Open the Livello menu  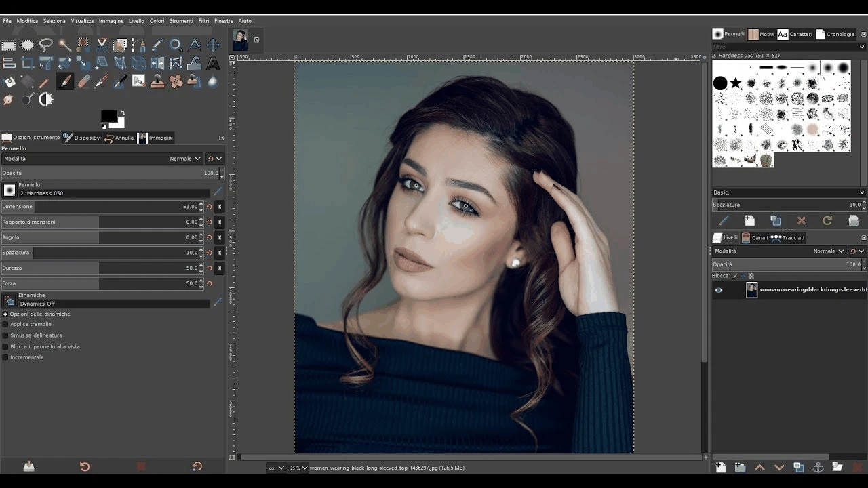point(136,21)
